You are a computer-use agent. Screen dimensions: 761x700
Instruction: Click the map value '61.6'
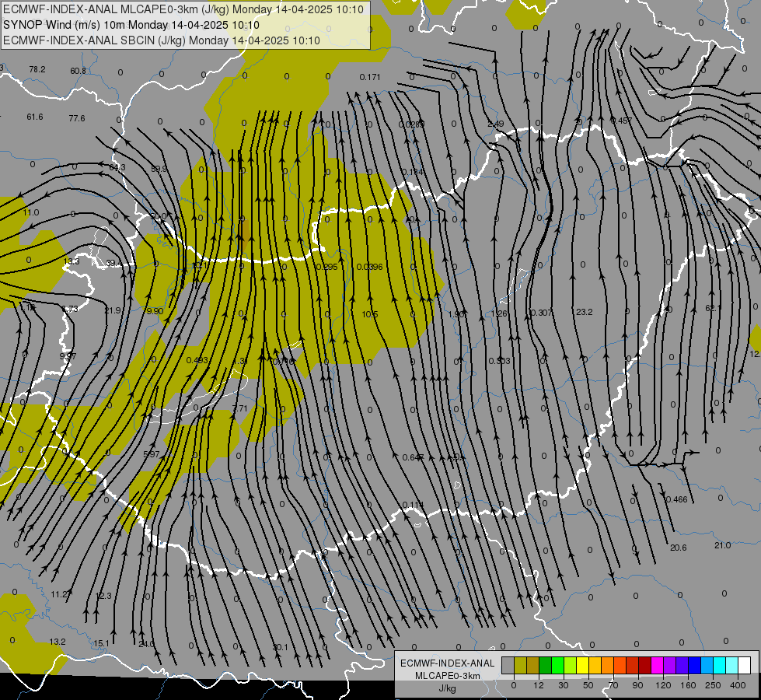pos(35,117)
